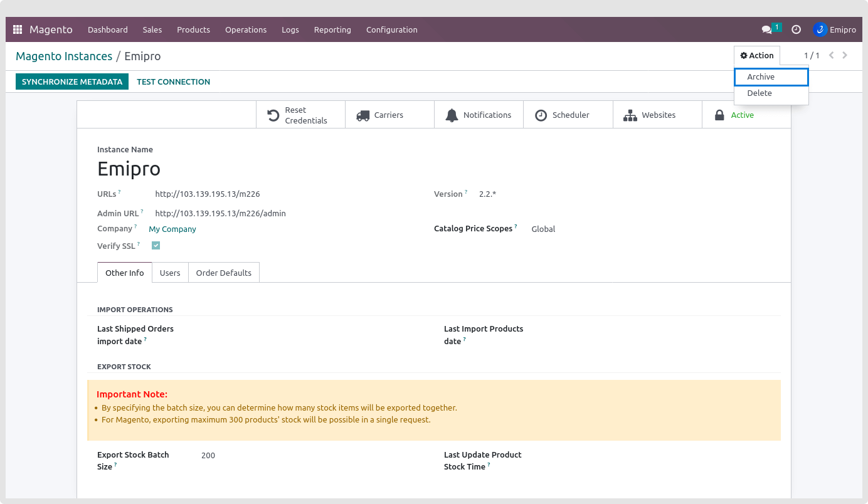
Task: Open the activities clock icon
Action: point(796,29)
